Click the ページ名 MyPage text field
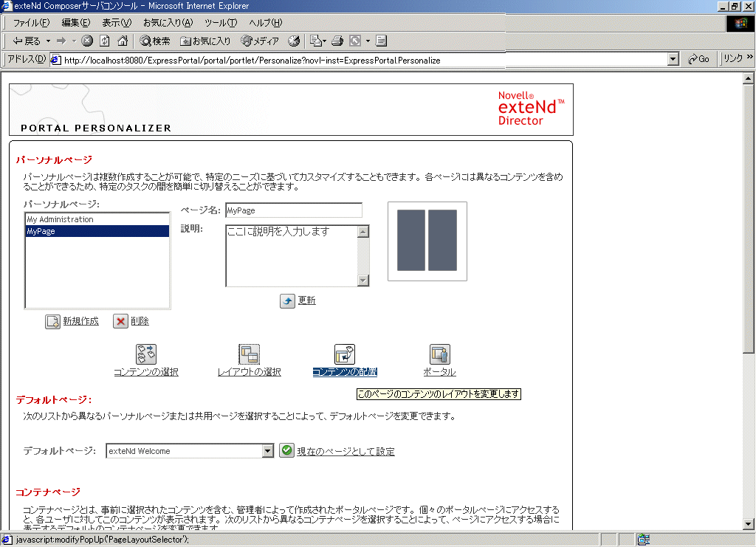 coord(294,210)
